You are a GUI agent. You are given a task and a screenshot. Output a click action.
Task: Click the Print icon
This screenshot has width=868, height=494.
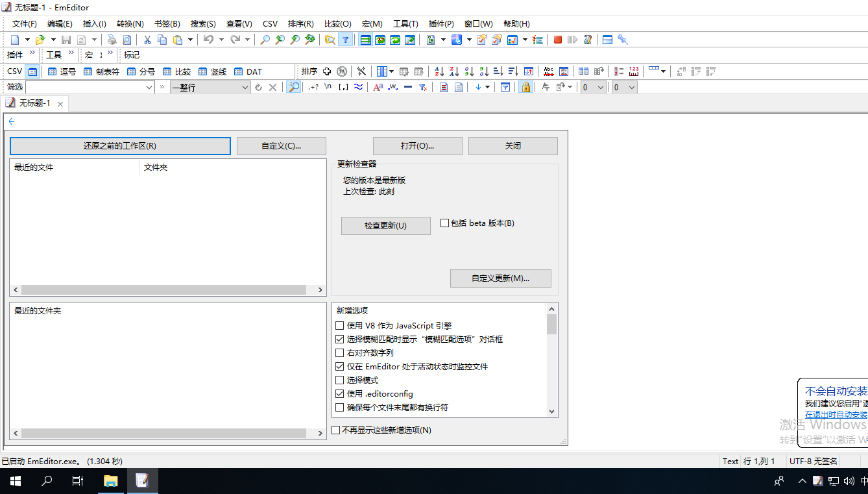coord(112,40)
